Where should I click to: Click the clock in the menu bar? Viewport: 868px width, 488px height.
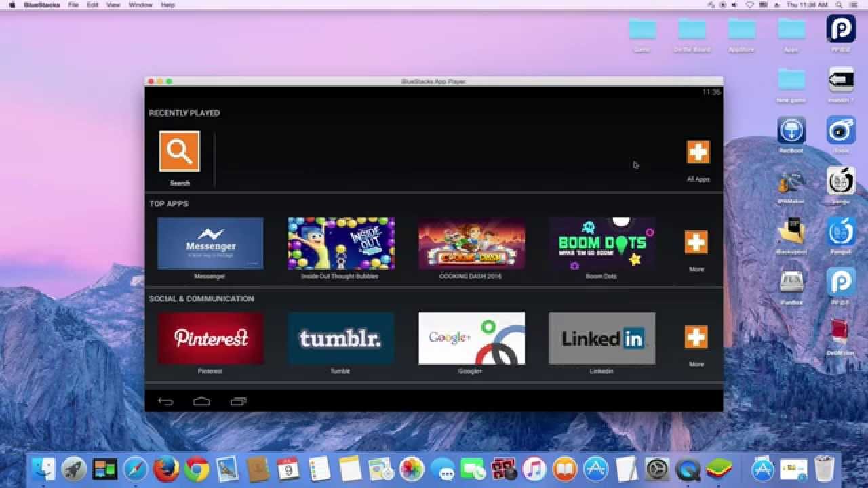click(x=807, y=5)
